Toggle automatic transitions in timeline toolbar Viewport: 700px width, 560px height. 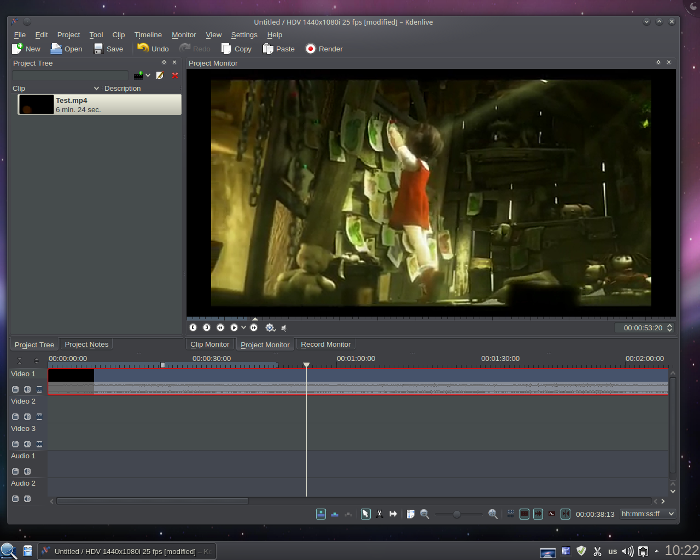click(x=511, y=514)
